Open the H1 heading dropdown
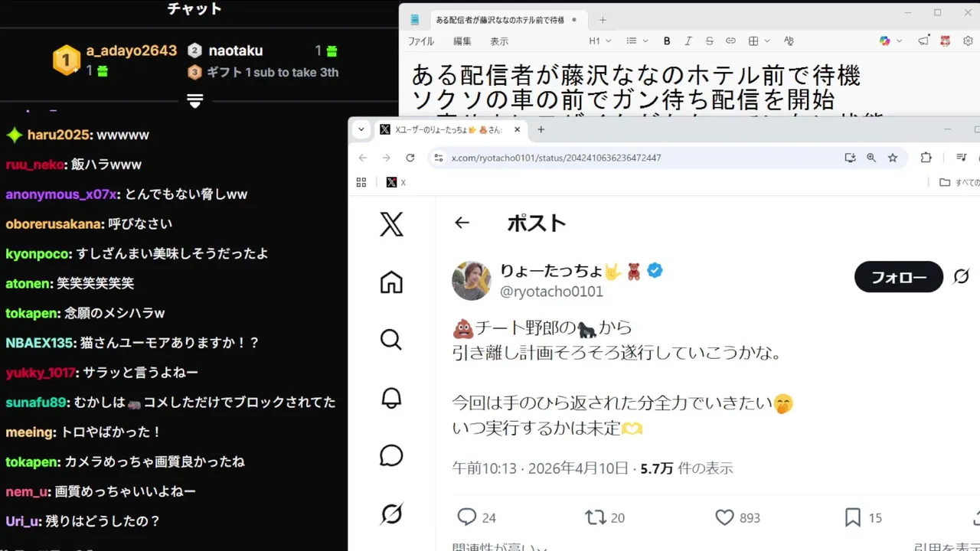 tap(600, 41)
